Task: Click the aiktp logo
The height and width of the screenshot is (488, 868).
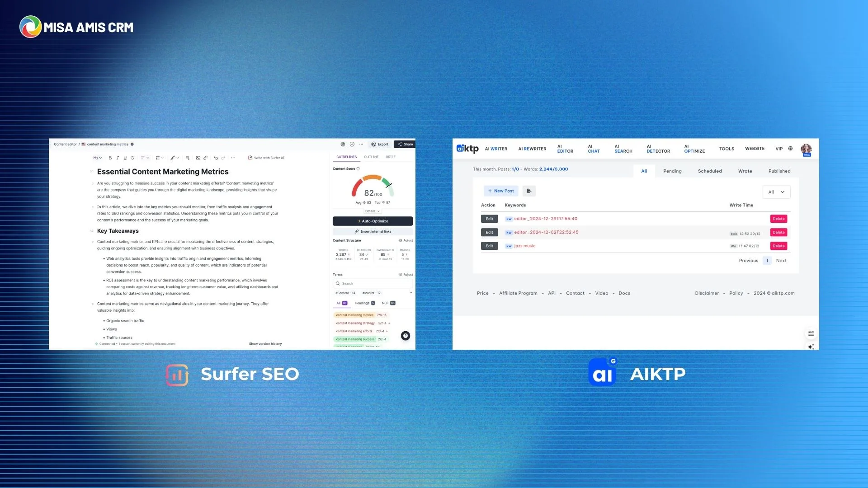Action: 467,149
